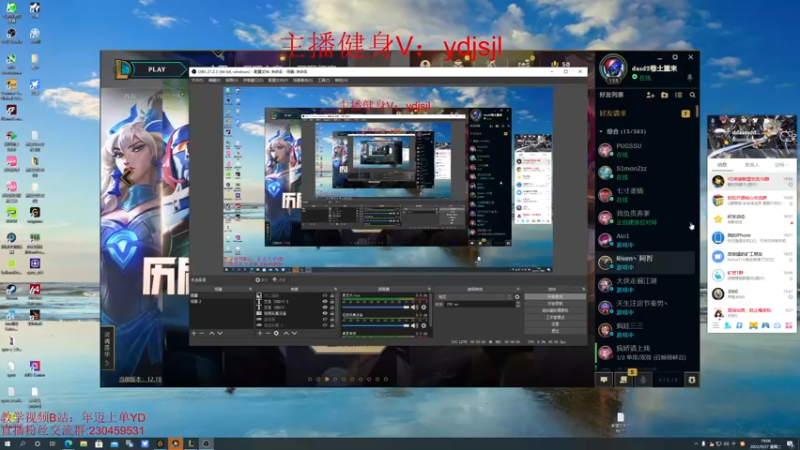Image resolution: width=800 pixels, height=450 pixels.
Task: Open OBS settings button in Controls
Action: click(555, 324)
